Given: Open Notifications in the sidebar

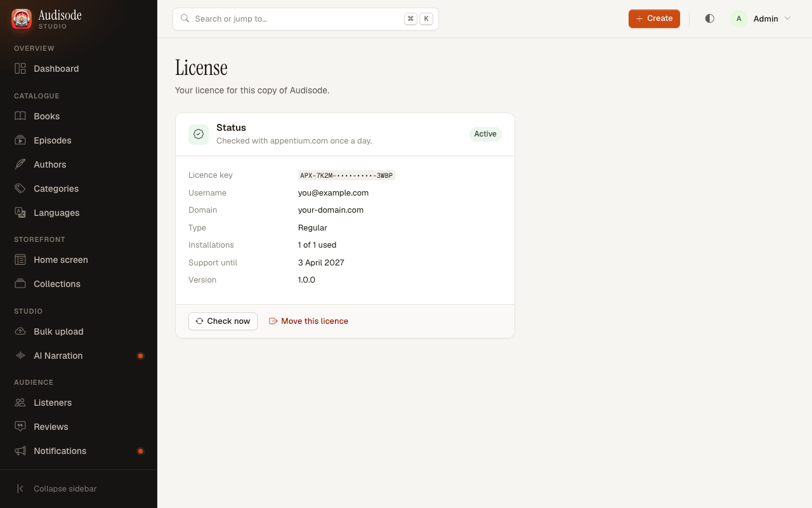Looking at the screenshot, I should pyautogui.click(x=79, y=451).
